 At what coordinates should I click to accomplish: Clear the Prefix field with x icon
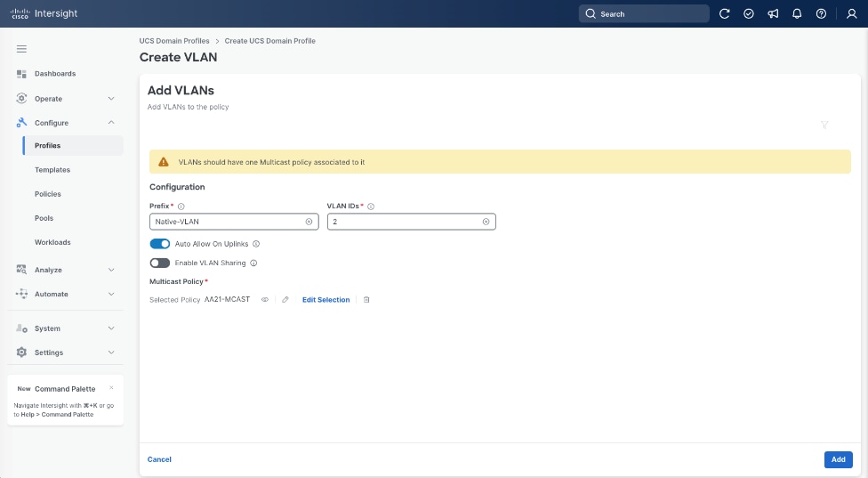[309, 222]
